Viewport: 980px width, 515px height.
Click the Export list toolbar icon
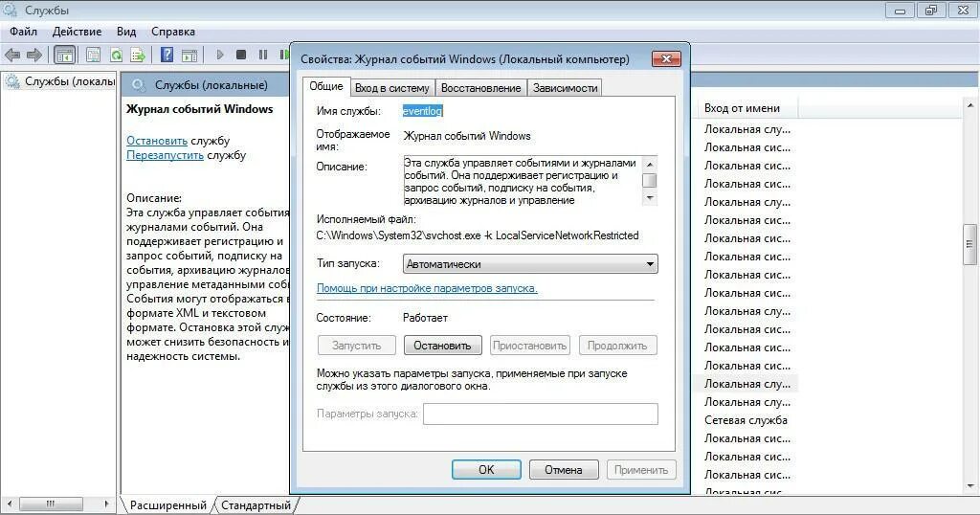tap(138, 55)
